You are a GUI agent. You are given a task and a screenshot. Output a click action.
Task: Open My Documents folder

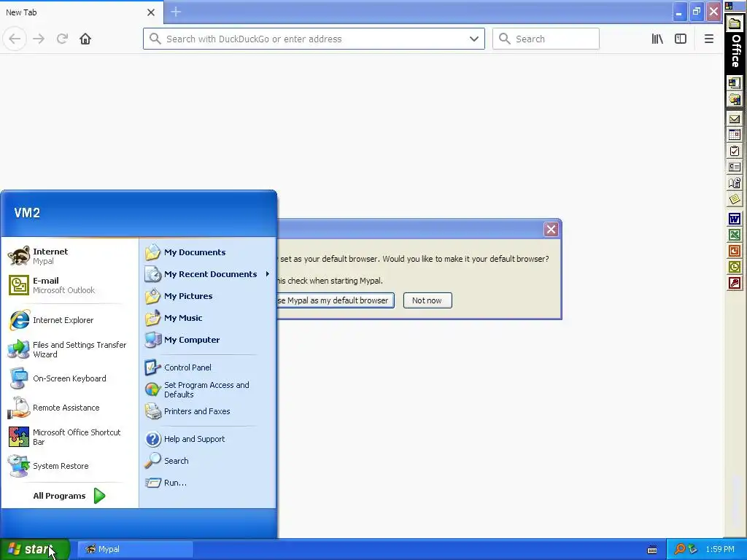point(207,252)
